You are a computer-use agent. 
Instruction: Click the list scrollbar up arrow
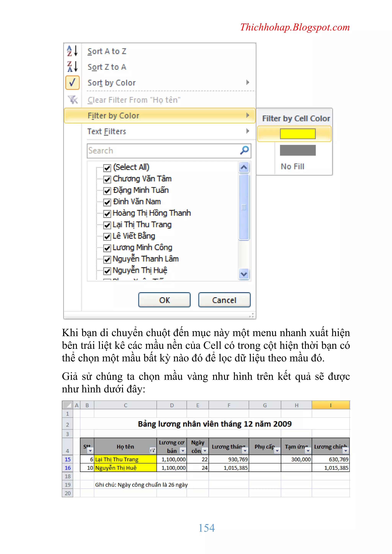pyautogui.click(x=244, y=167)
